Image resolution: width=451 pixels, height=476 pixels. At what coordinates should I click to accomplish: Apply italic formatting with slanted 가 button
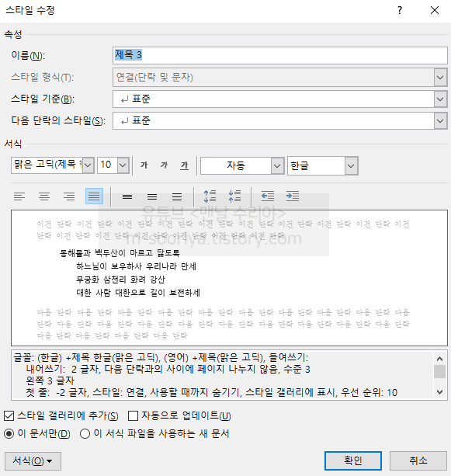pos(165,165)
